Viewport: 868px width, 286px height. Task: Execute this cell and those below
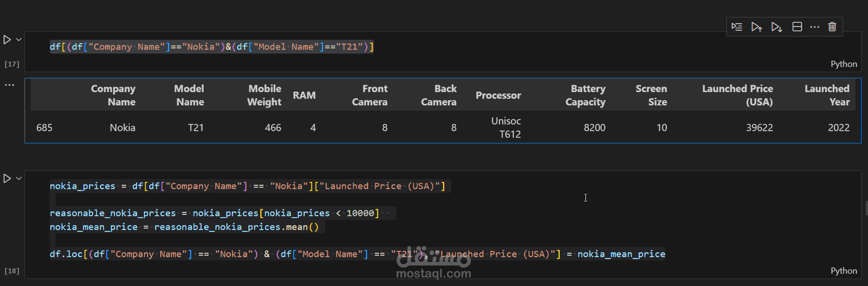click(x=777, y=27)
